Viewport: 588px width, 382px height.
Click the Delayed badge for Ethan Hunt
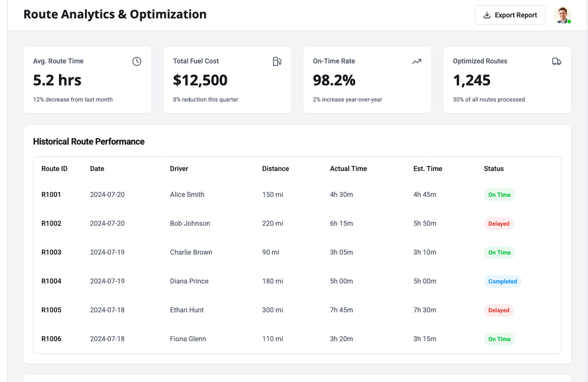tap(499, 310)
